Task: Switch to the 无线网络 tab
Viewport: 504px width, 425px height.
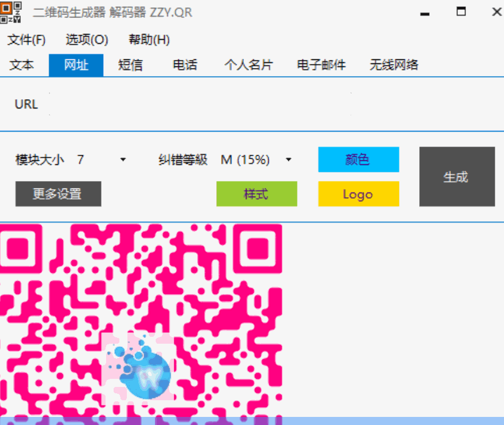Action: click(x=394, y=65)
